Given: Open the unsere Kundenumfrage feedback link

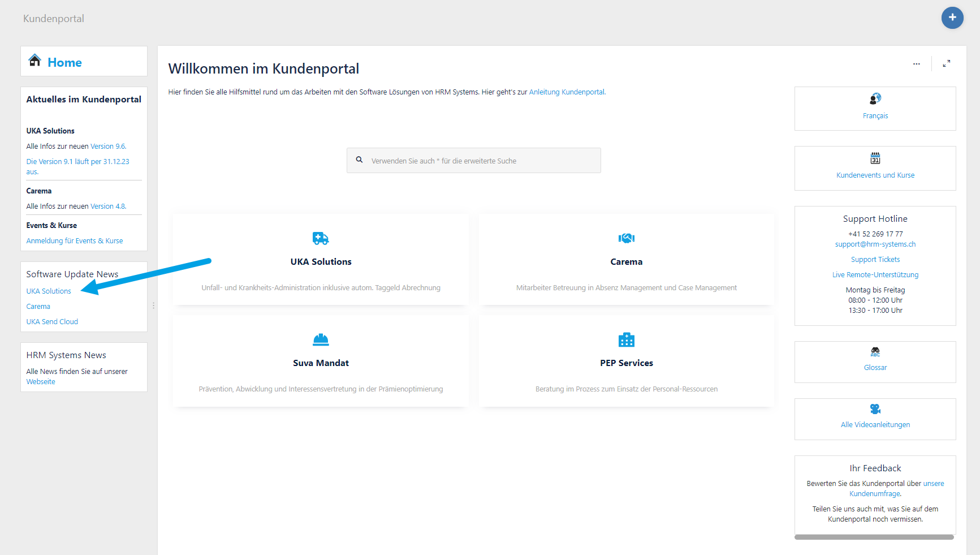Looking at the screenshot, I should pos(896,488).
